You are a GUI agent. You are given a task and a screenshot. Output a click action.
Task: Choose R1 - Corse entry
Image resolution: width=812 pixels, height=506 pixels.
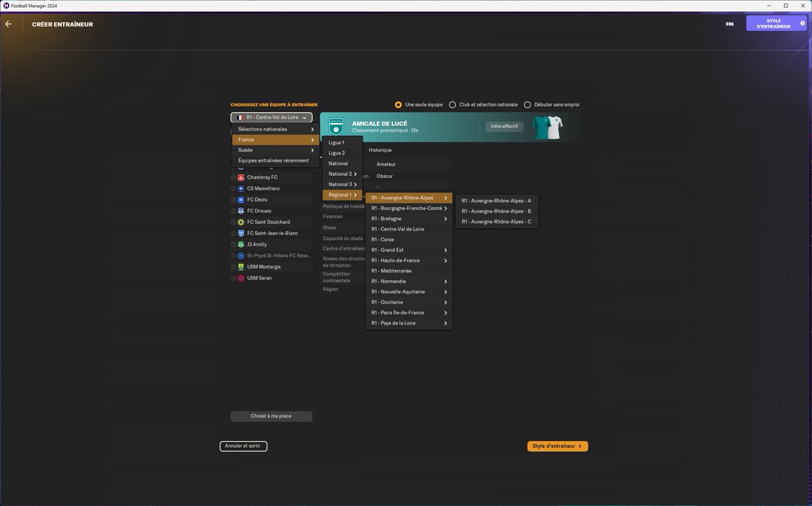pos(409,239)
